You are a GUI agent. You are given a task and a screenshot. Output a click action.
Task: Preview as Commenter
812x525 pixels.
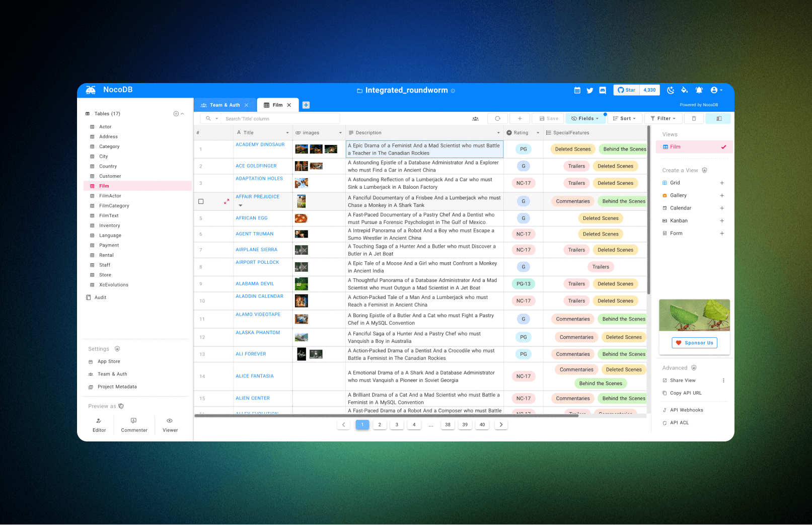point(134,425)
